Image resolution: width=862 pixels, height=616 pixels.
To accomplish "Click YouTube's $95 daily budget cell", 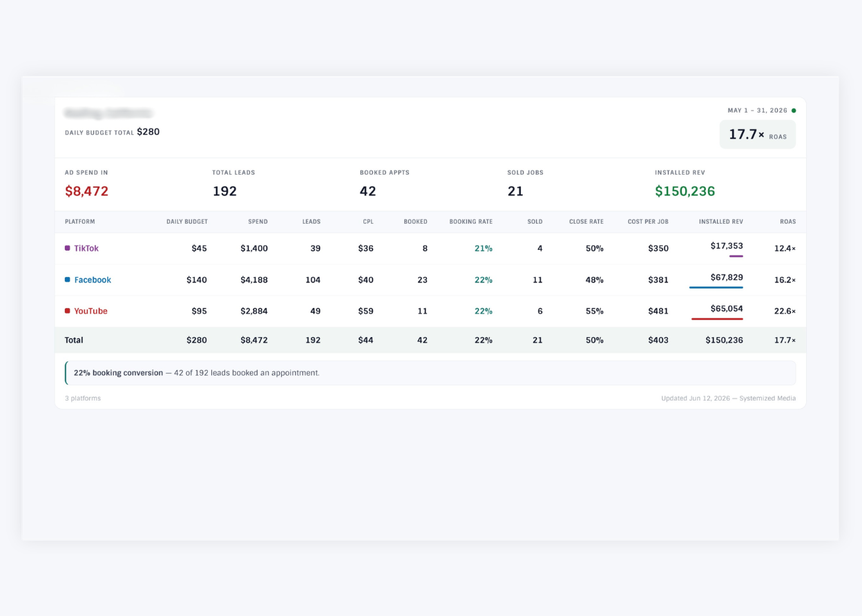I will click(x=200, y=311).
